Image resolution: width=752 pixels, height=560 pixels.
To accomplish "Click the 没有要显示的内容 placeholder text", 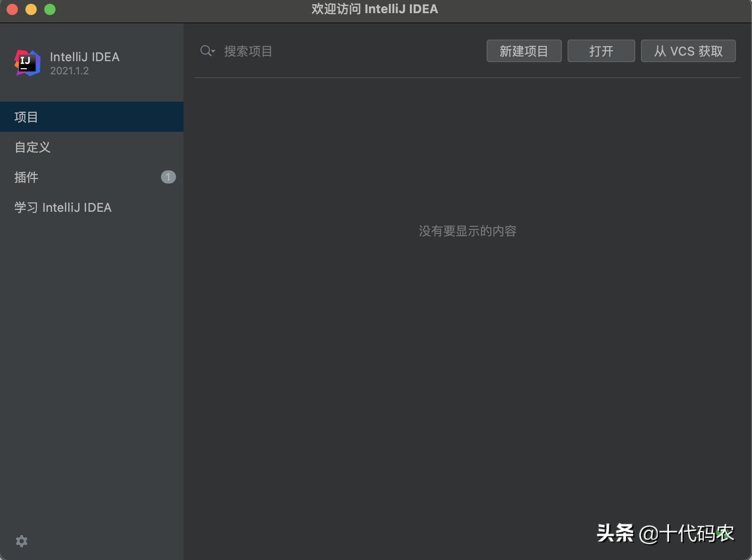I will tap(468, 231).
